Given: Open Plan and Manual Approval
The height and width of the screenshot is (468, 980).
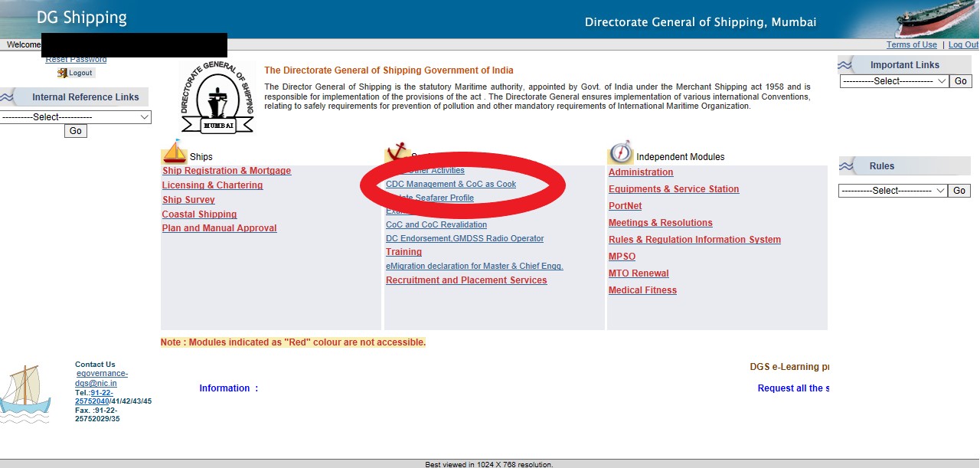Looking at the screenshot, I should coord(219,228).
